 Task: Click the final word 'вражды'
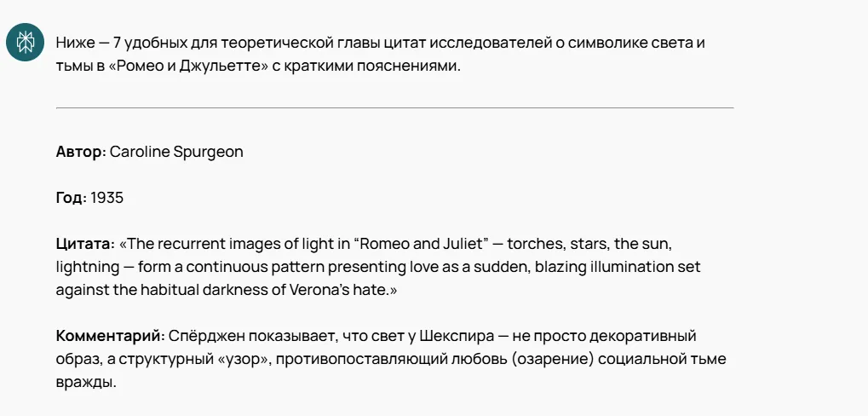click(86, 383)
